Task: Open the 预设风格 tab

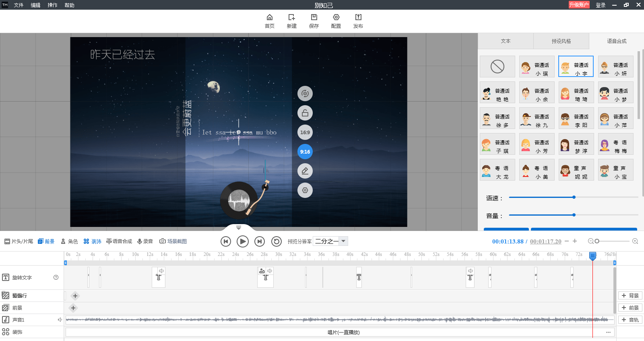Action: [561, 41]
